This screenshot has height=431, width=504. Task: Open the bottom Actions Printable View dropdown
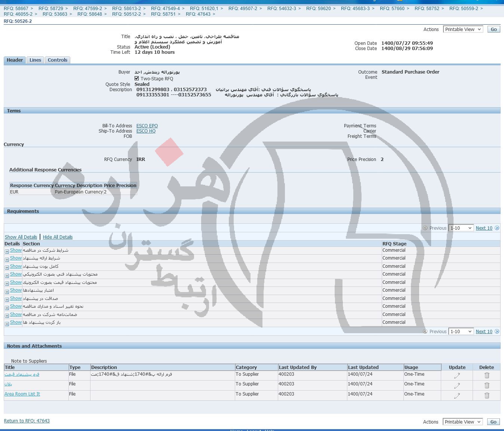(x=462, y=422)
